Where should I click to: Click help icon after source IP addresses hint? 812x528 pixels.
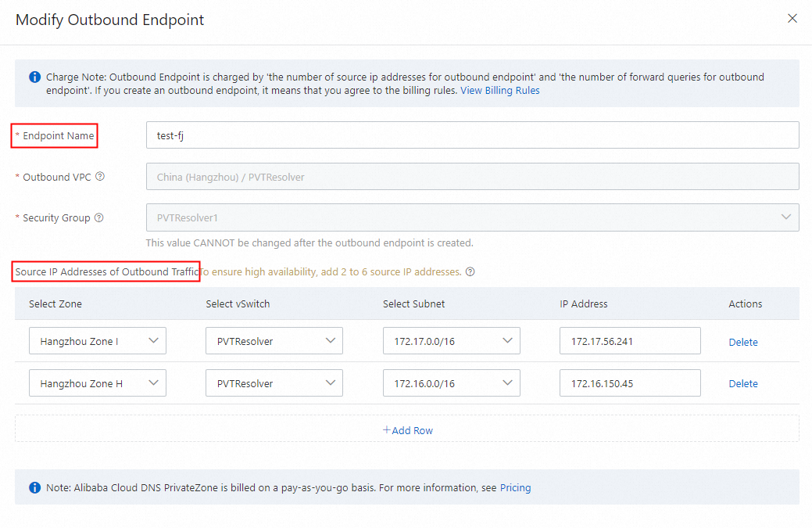470,272
